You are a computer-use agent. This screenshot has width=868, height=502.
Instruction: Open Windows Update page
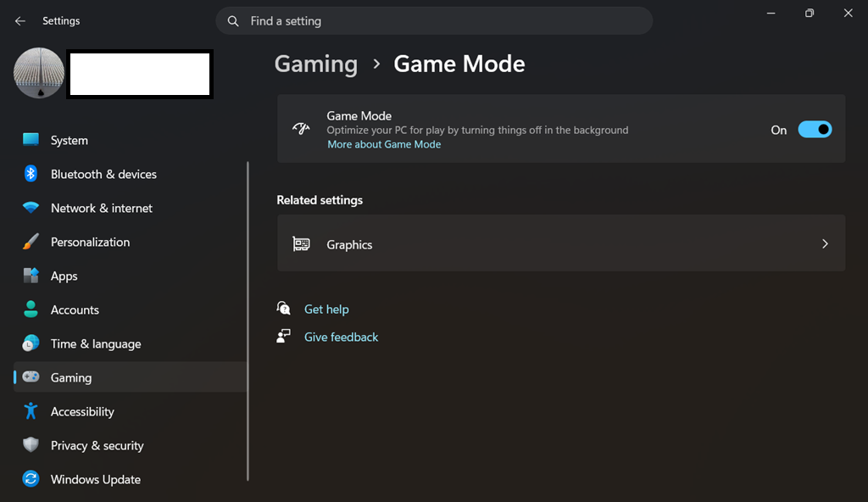[131, 479]
